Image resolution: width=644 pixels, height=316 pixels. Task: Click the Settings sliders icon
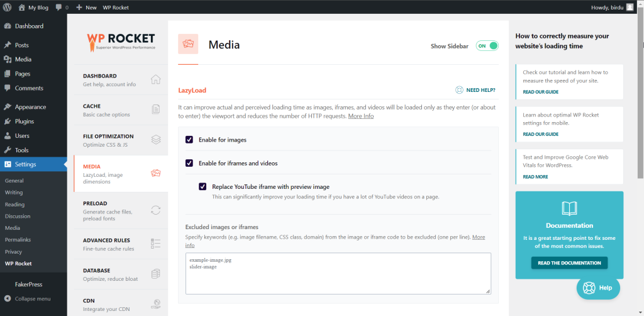tap(8, 164)
